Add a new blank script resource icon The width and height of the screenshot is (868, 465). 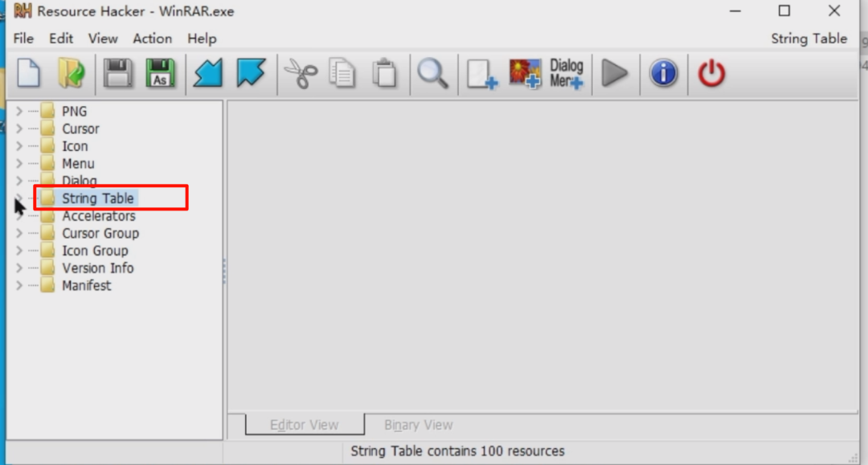pyautogui.click(x=481, y=74)
